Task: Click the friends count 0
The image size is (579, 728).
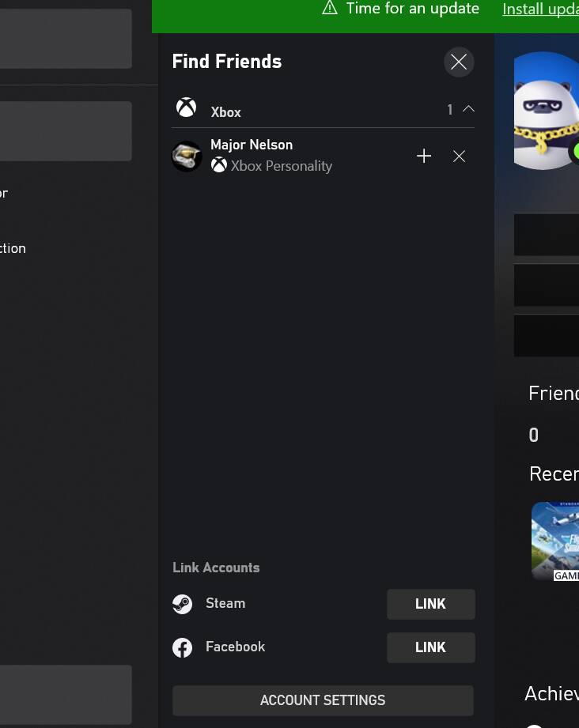Action: click(x=533, y=435)
